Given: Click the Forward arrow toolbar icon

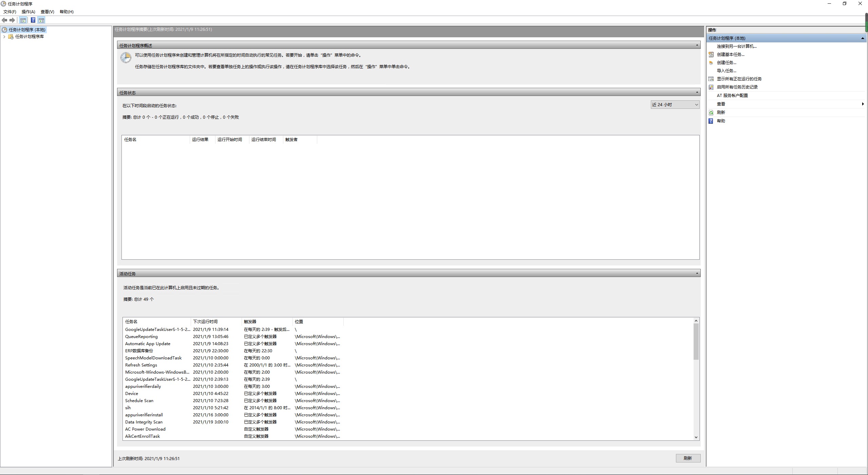Looking at the screenshot, I should click(12, 20).
